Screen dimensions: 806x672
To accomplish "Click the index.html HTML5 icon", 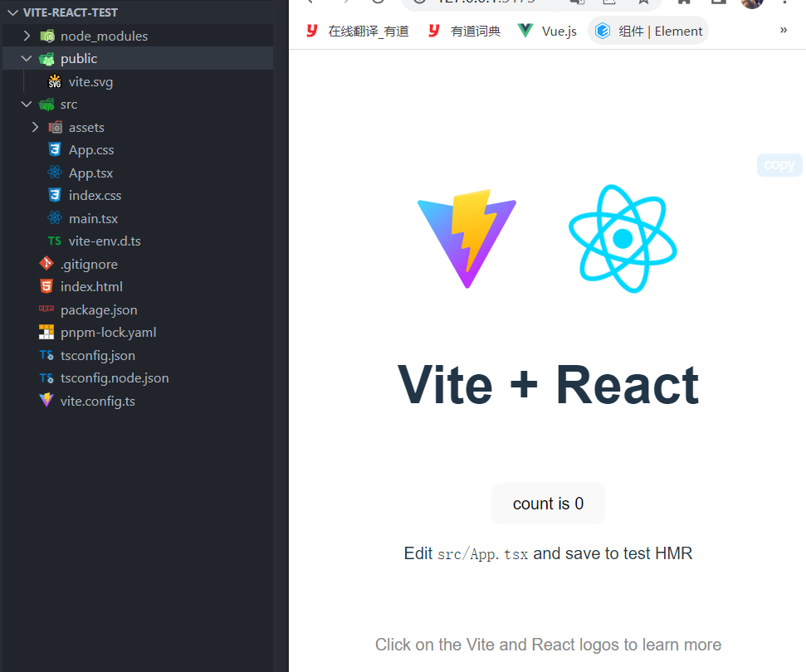I will coord(46,286).
